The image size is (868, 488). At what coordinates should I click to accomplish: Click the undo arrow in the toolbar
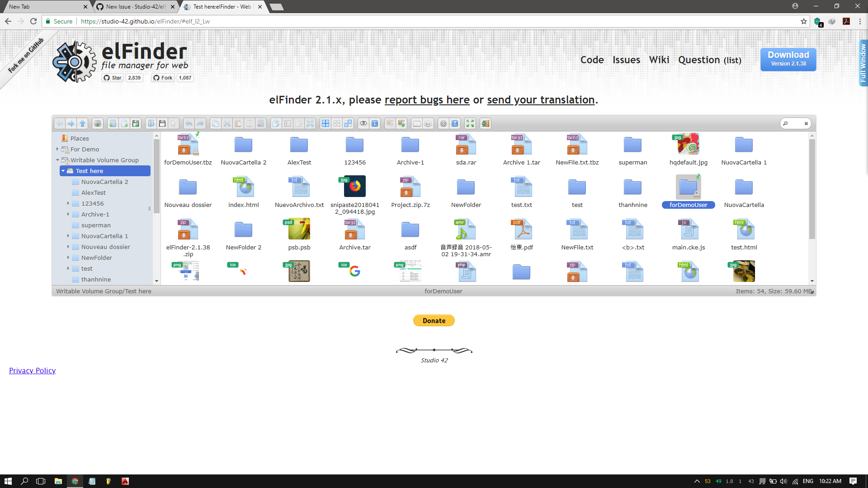[189, 123]
